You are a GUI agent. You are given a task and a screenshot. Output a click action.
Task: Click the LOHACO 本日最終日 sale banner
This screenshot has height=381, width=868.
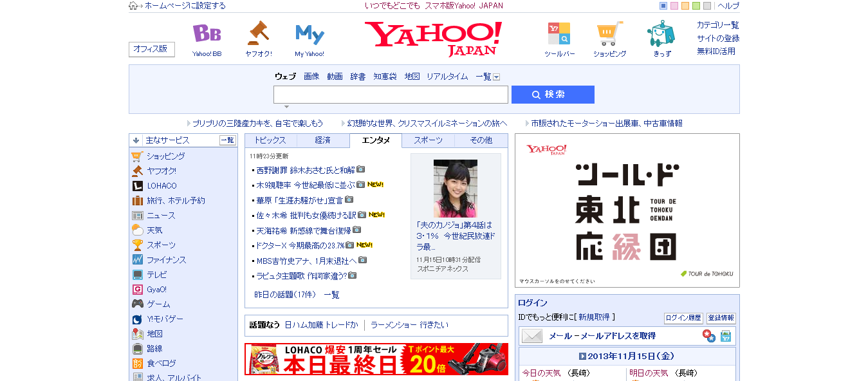376,359
